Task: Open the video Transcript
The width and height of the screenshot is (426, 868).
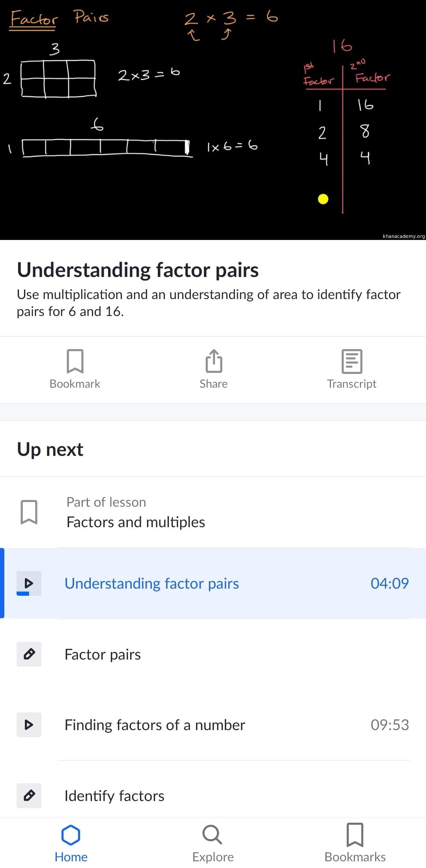Action: (x=351, y=368)
